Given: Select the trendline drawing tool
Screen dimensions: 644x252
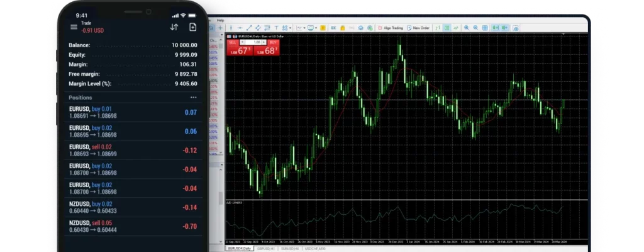Looking at the screenshot, I should (x=249, y=28).
